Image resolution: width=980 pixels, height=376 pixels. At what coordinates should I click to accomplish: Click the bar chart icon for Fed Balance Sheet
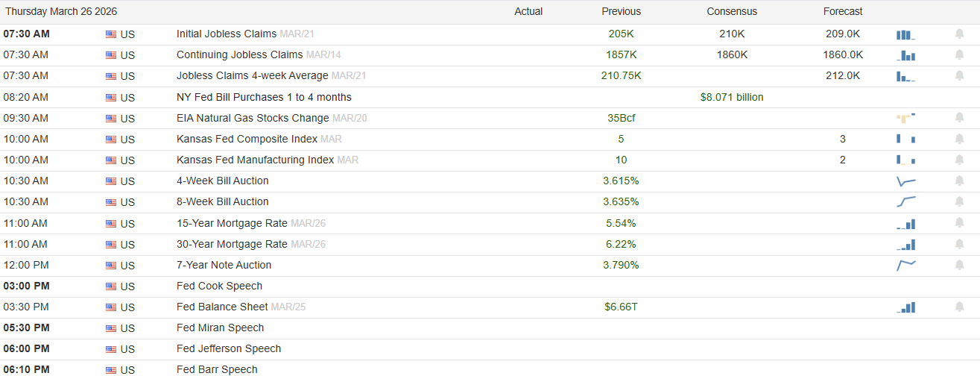(905, 307)
